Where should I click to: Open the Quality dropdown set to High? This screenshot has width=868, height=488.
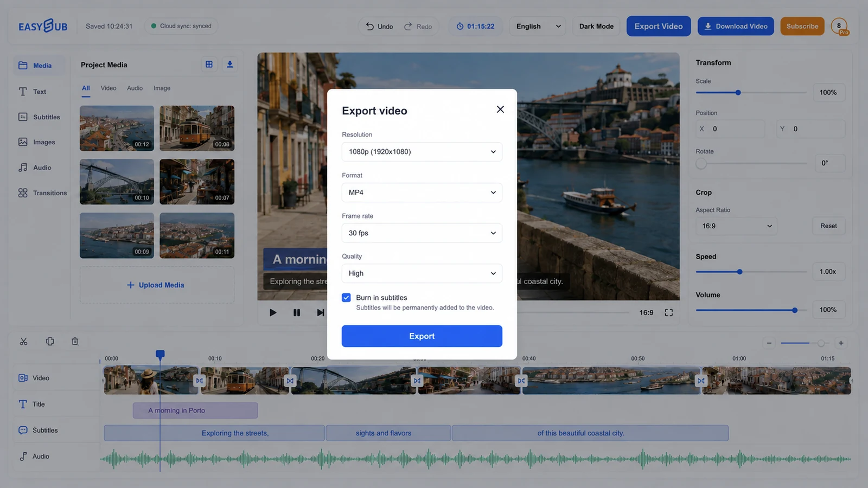tap(422, 273)
